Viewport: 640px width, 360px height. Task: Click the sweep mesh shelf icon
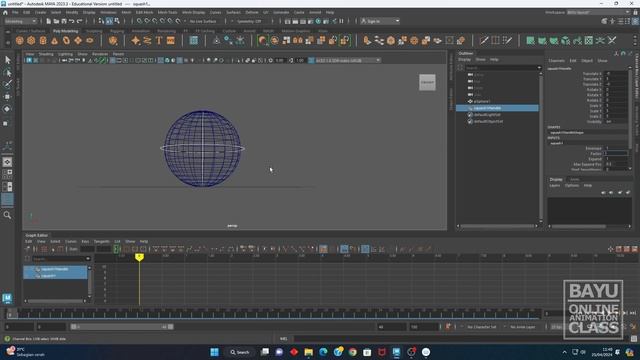[147, 40]
